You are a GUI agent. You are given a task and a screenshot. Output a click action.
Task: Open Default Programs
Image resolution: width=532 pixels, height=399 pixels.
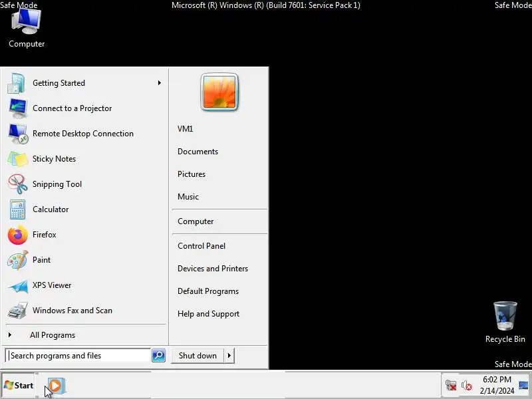tap(208, 291)
